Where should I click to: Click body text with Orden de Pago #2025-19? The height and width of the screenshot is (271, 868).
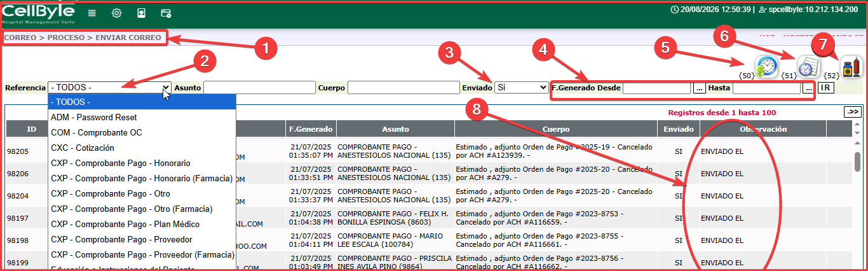coord(554,151)
